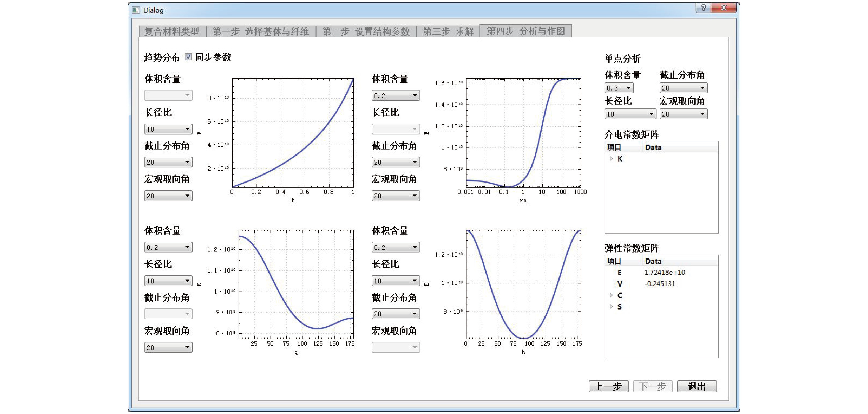Click the Dialog window title icon

click(136, 10)
